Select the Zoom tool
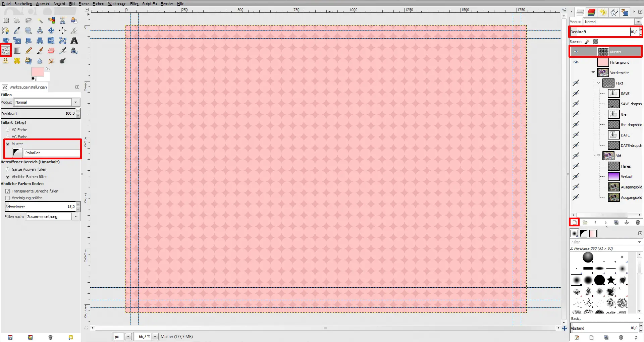The height and width of the screenshot is (342, 644). pos(29,31)
